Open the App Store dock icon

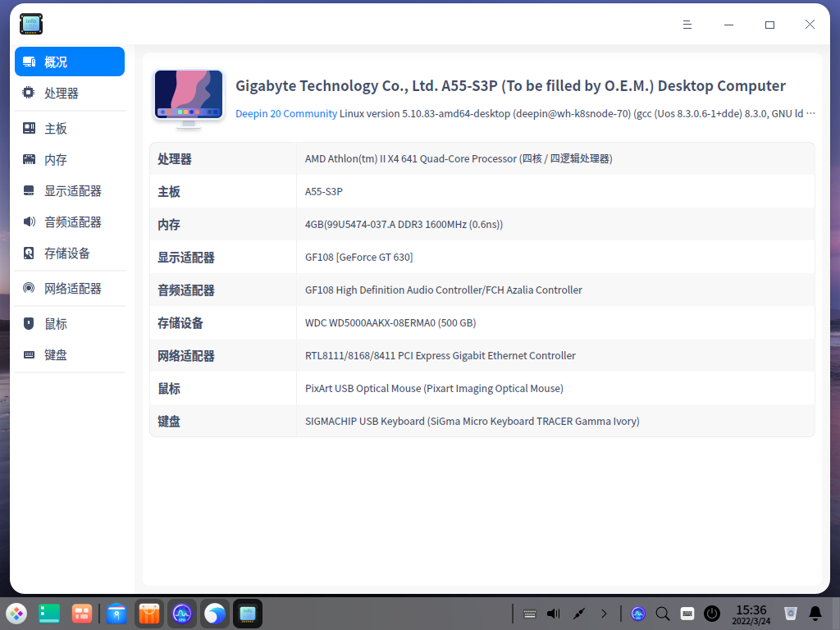(149, 614)
